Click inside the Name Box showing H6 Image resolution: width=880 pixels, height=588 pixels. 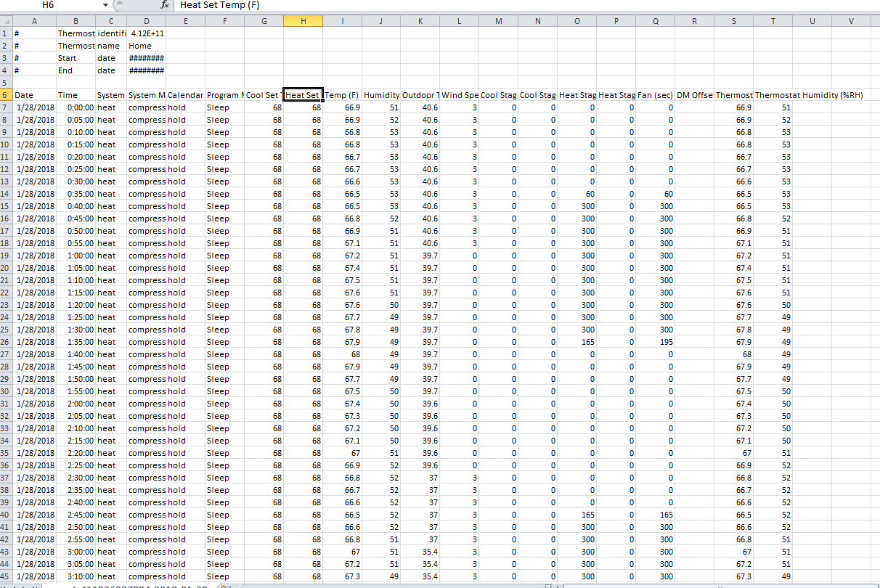(51, 5)
